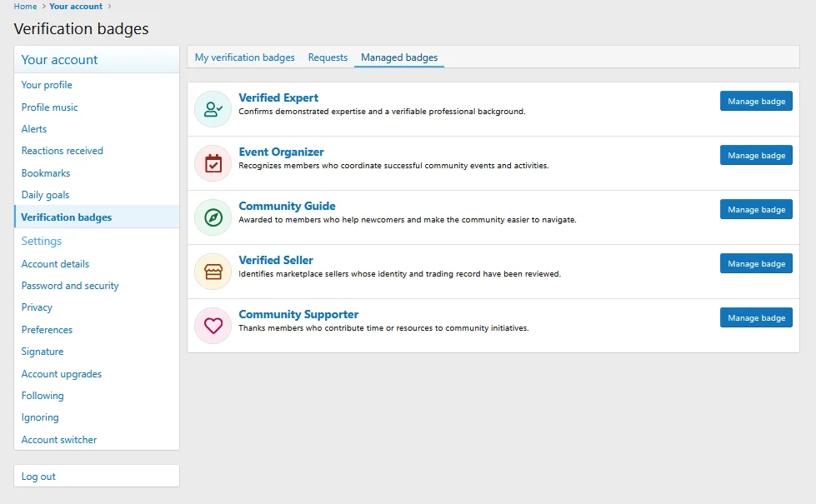Click the Verified Seller description text
The height and width of the screenshot is (504, 816).
[400, 273]
